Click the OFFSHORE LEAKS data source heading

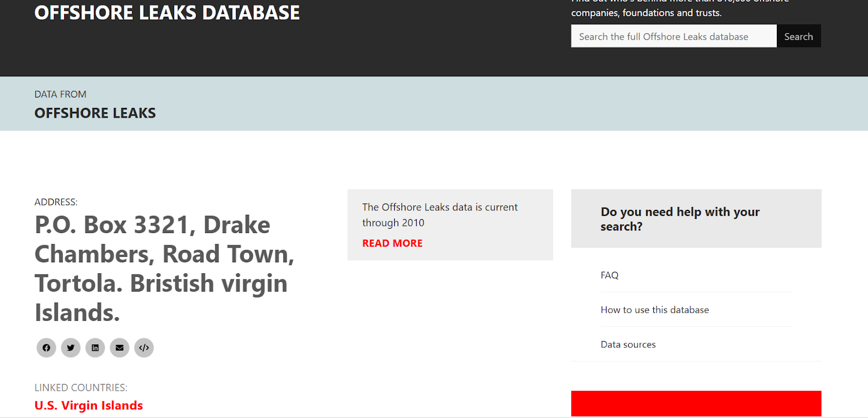(x=95, y=113)
